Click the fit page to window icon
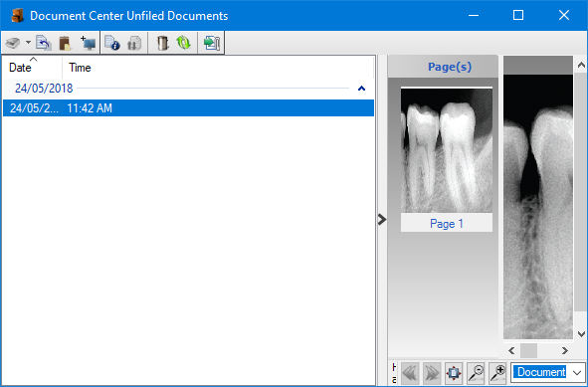Image resolution: width=588 pixels, height=387 pixels. (x=454, y=373)
